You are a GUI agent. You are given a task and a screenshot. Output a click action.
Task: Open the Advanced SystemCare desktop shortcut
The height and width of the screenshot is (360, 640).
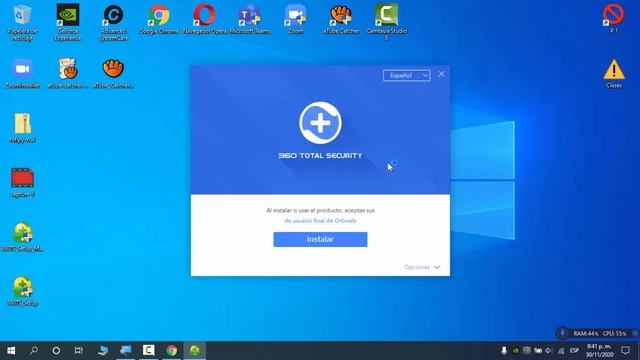[113, 22]
